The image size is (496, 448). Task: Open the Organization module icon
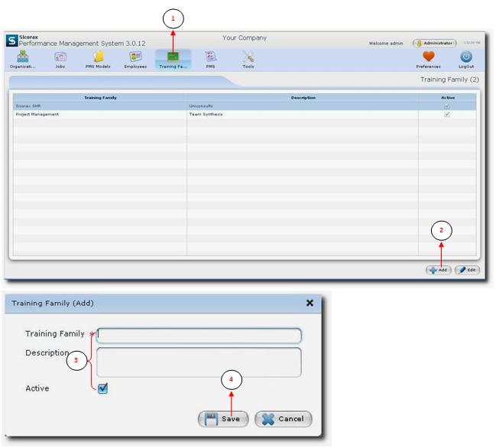[22, 57]
